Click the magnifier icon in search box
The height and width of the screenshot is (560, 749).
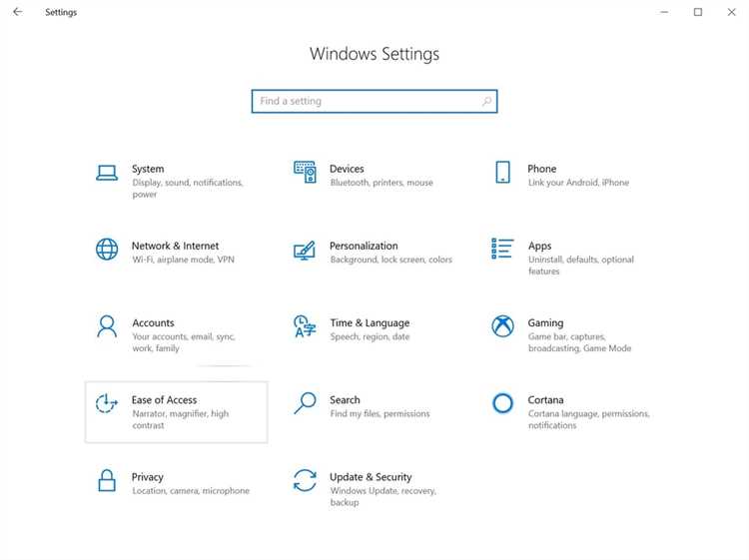[x=486, y=102]
